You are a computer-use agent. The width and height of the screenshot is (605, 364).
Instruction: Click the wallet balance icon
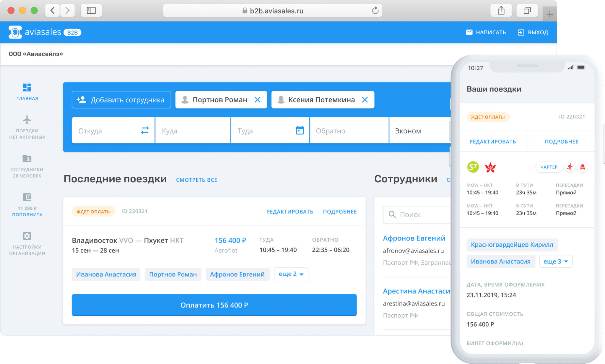pyautogui.click(x=27, y=197)
